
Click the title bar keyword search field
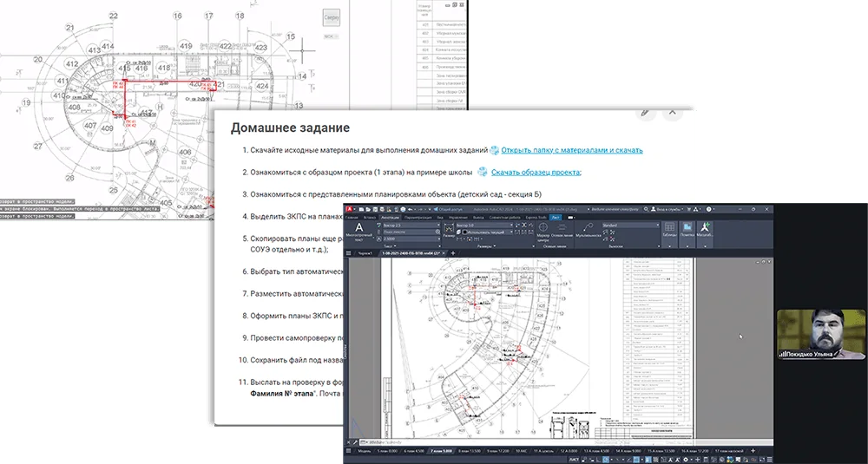point(614,210)
